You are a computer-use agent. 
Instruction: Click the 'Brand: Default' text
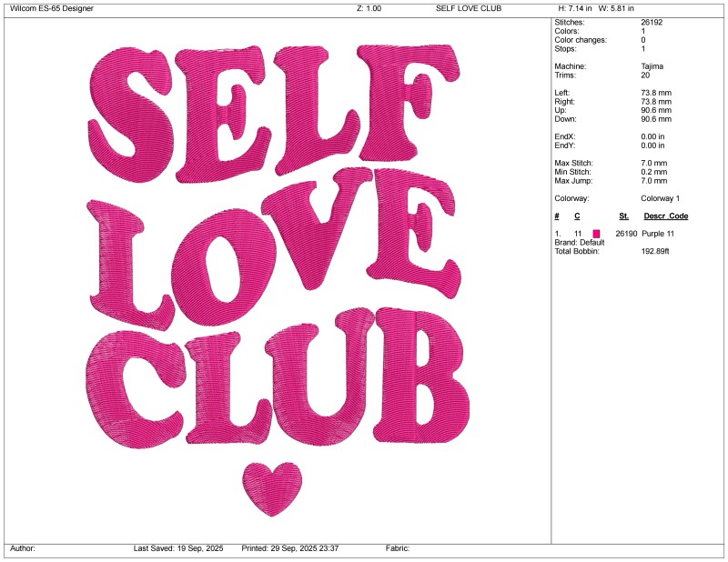tap(580, 243)
